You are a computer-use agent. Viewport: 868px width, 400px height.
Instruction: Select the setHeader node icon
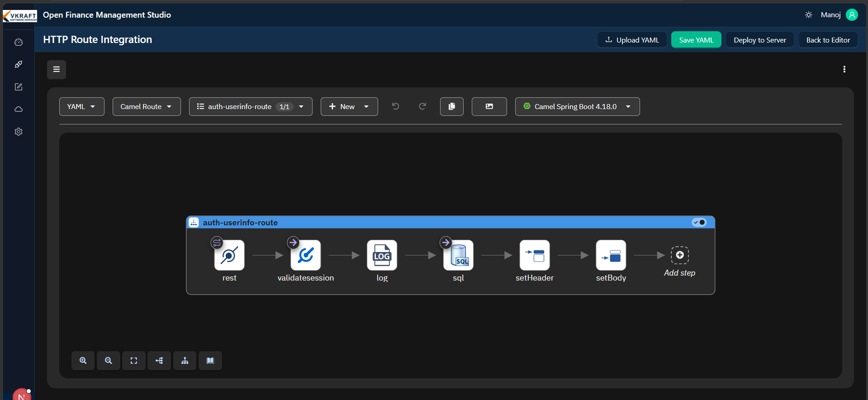click(x=535, y=255)
